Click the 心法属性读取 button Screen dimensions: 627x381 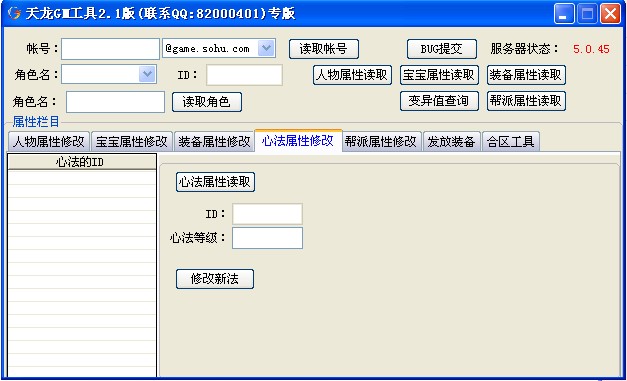click(x=215, y=182)
